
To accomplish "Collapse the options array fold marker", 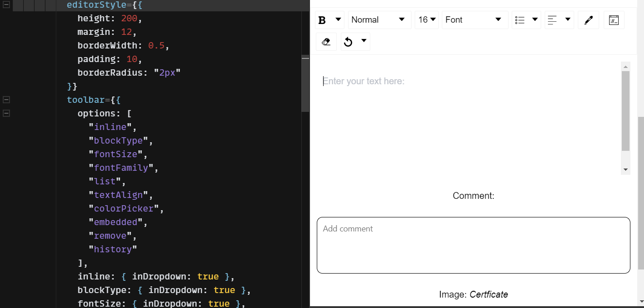I will pos(6,113).
